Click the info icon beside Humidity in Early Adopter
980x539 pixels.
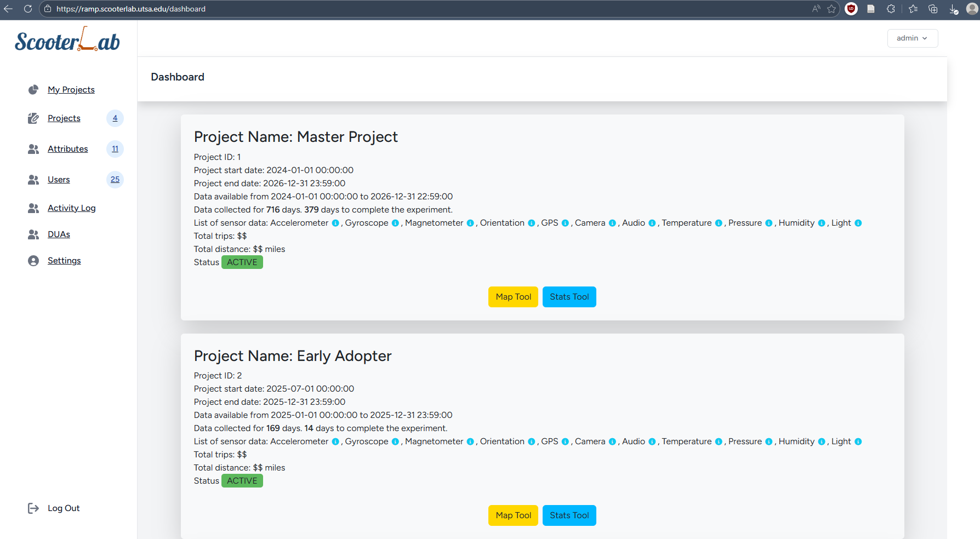click(822, 441)
